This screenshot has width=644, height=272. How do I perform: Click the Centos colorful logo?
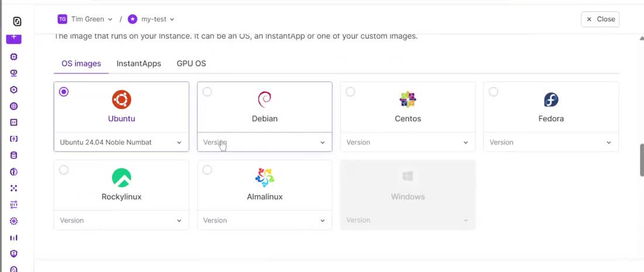pos(408,100)
